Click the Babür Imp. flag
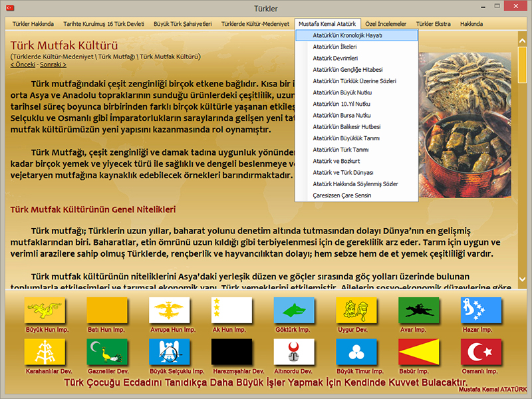The width and height of the screenshot is (532, 399). (x=418, y=352)
